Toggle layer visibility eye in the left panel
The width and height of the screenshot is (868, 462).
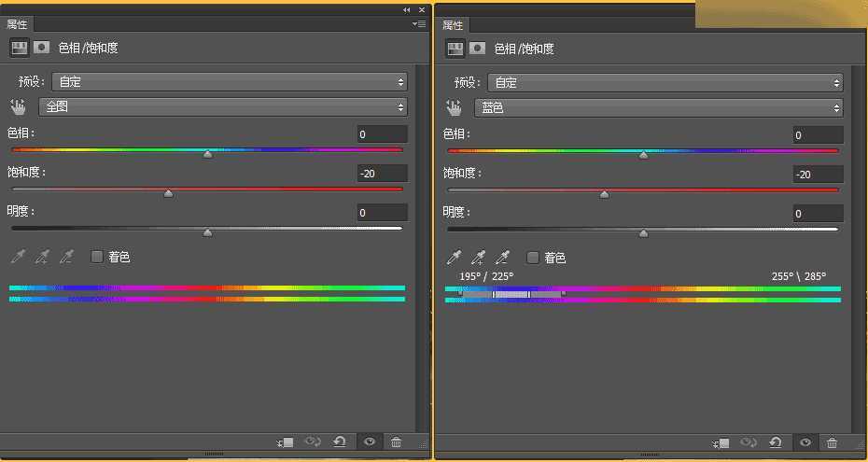(370, 442)
